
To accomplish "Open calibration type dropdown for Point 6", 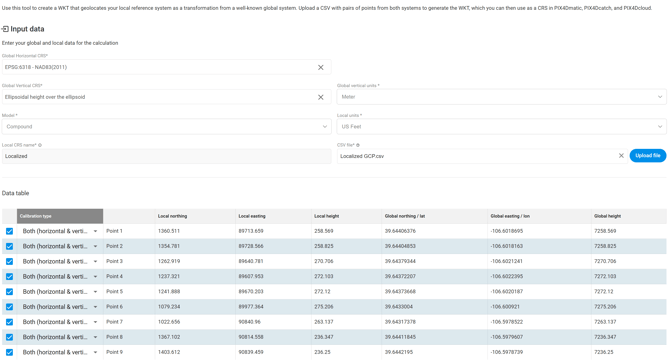I will 60,307.
